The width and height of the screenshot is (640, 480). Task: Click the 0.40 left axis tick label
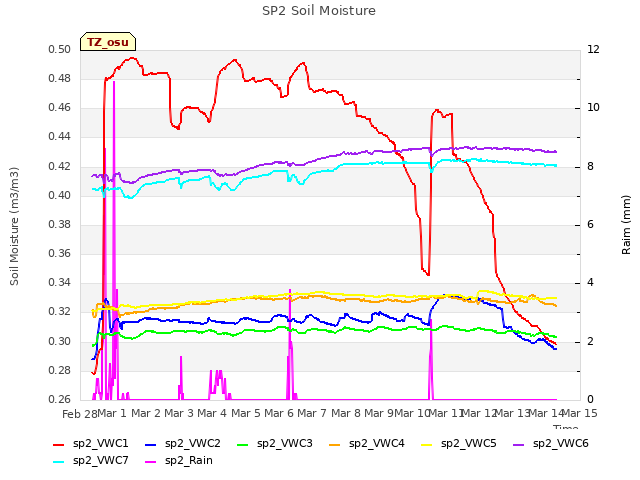tap(60, 196)
